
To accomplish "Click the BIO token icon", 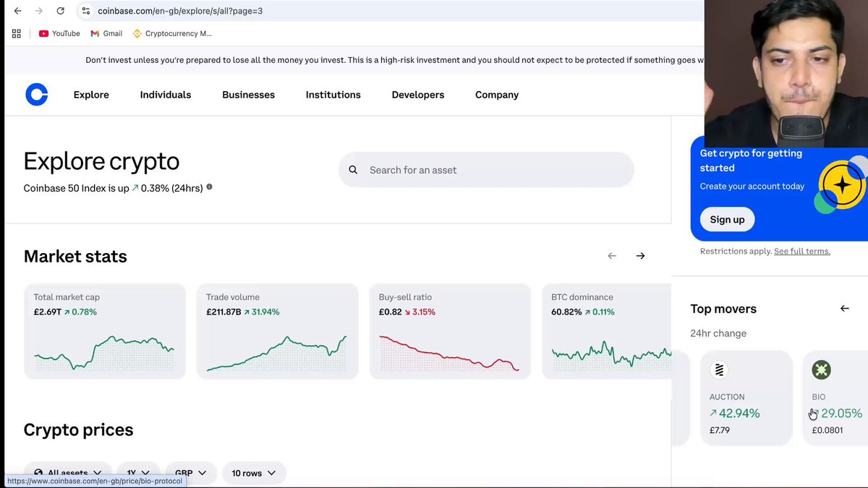I will [x=821, y=370].
